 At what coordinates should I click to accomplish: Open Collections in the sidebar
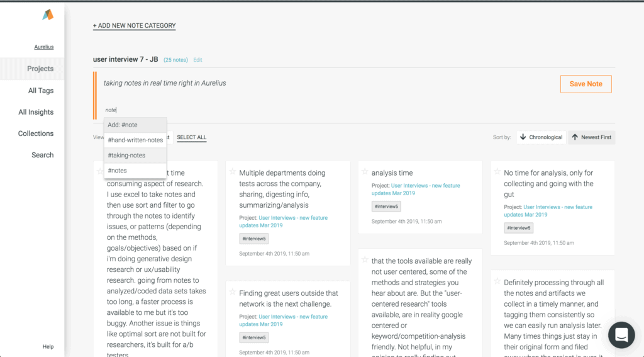tap(36, 133)
